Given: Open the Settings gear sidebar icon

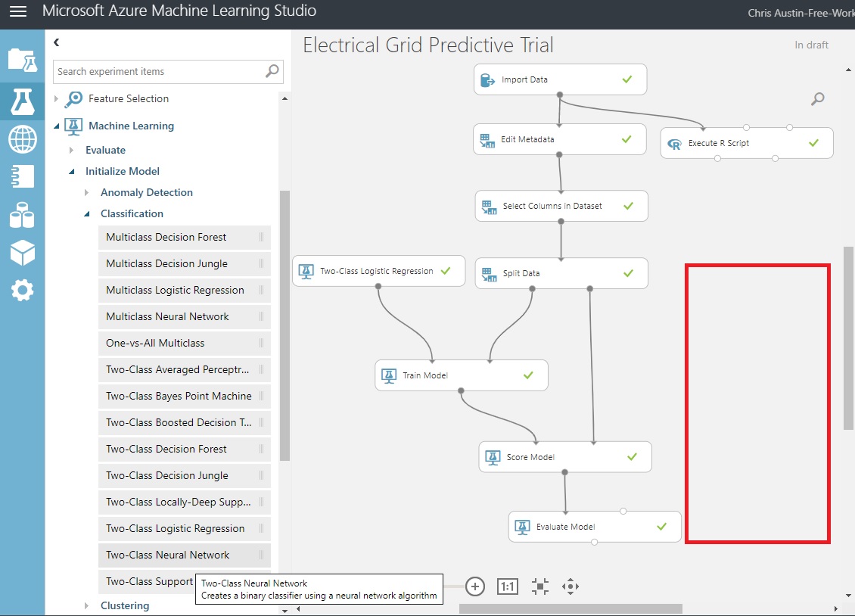Looking at the screenshot, I should (23, 290).
